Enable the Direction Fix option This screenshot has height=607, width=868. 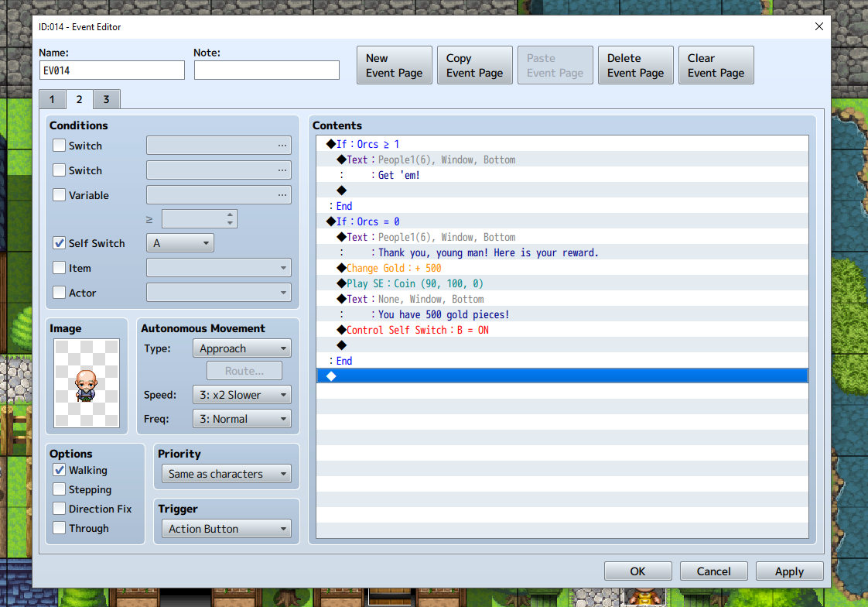point(60,509)
